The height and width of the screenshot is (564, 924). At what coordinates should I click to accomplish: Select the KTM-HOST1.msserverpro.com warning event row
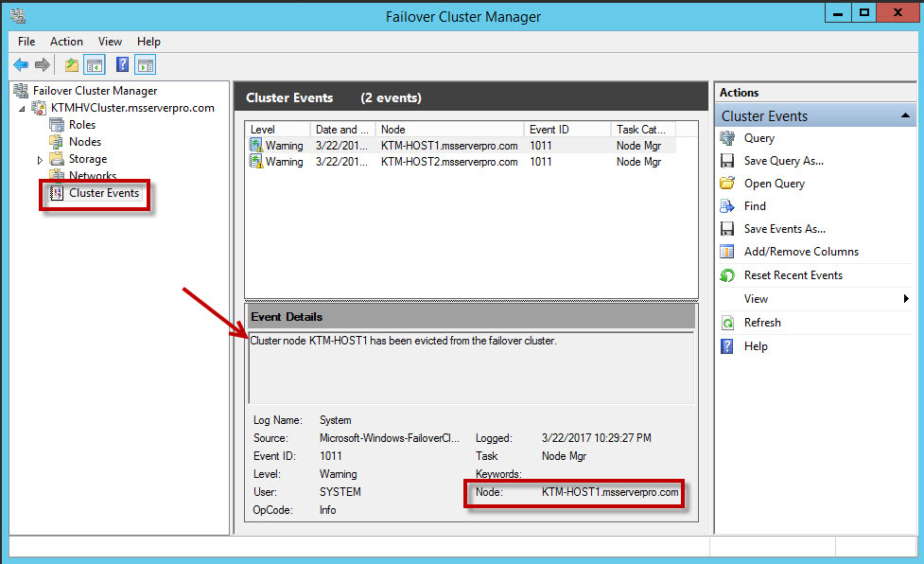pos(461,145)
